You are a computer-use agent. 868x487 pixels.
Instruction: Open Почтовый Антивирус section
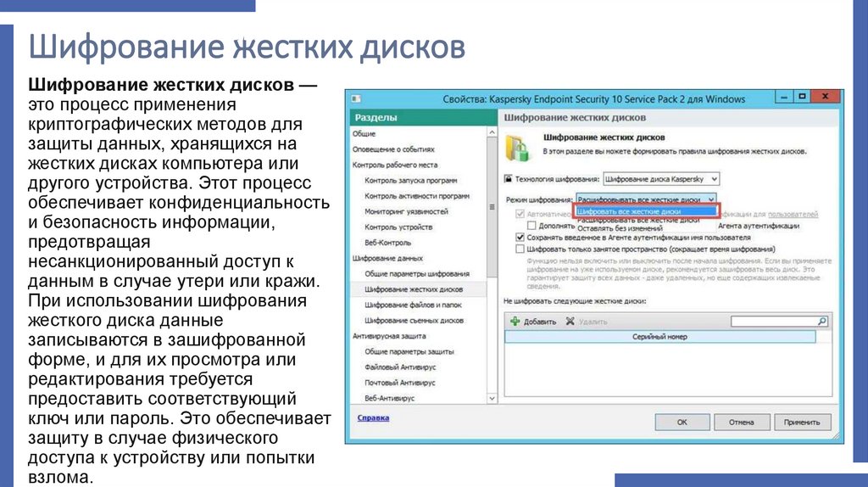400,383
